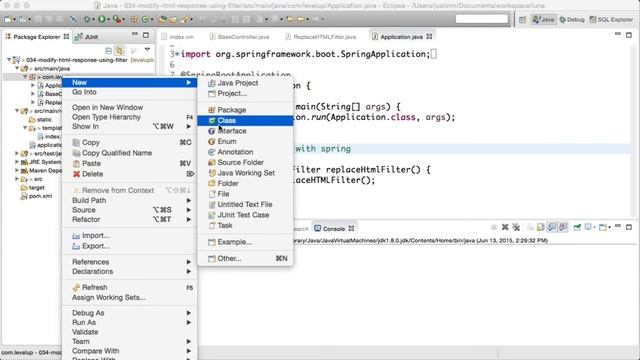
Task: Click Refresh in the context menu
Action: click(x=129, y=287)
